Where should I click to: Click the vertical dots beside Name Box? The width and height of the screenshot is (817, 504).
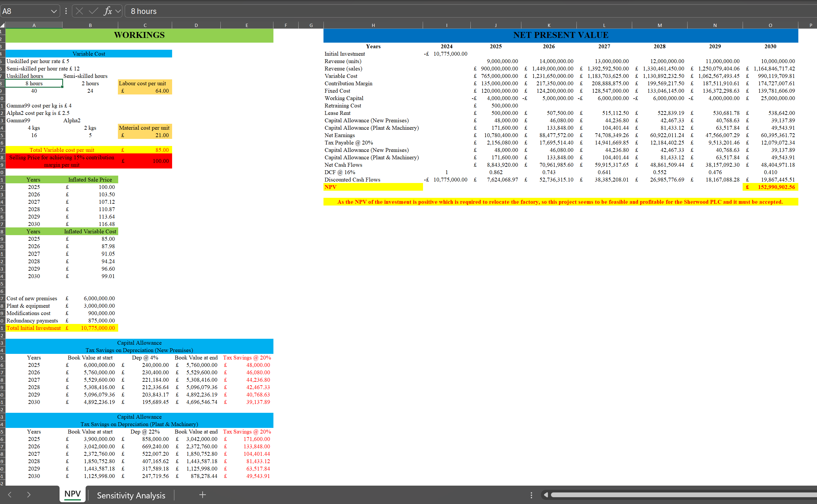click(x=66, y=11)
